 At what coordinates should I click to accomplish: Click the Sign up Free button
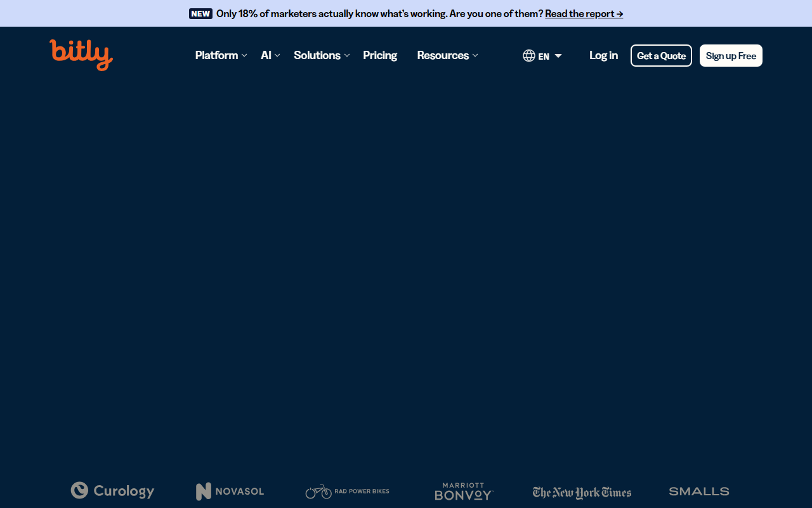[x=731, y=56]
